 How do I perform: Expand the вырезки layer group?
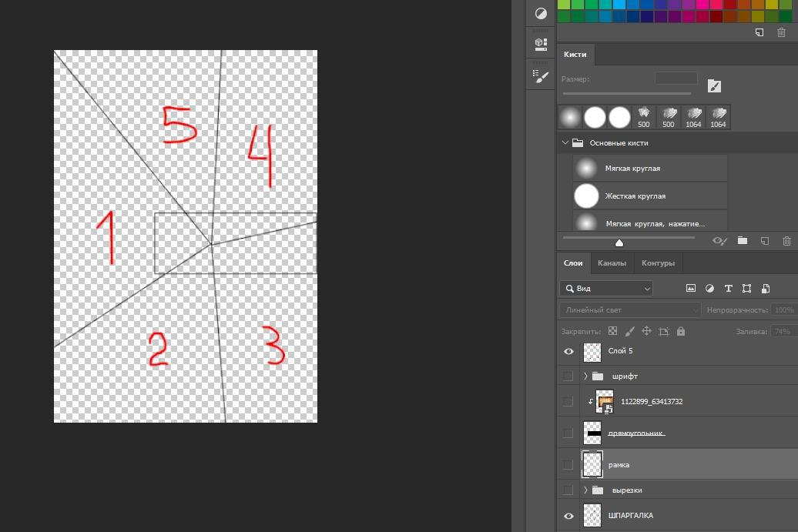(x=585, y=490)
